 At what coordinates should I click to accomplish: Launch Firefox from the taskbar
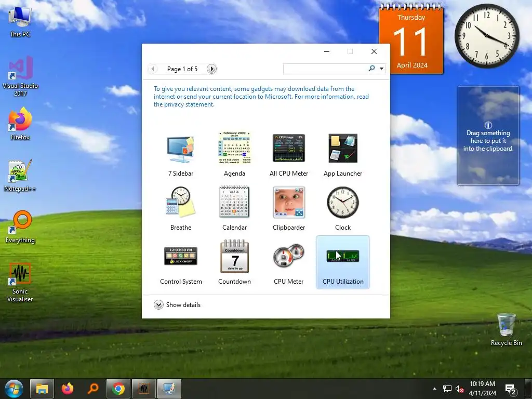point(67,389)
